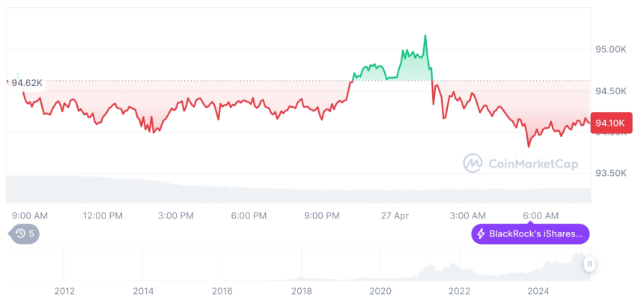Select 2014 on the overview timeline
Viewport: 644px width, 300px height.
tap(143, 291)
